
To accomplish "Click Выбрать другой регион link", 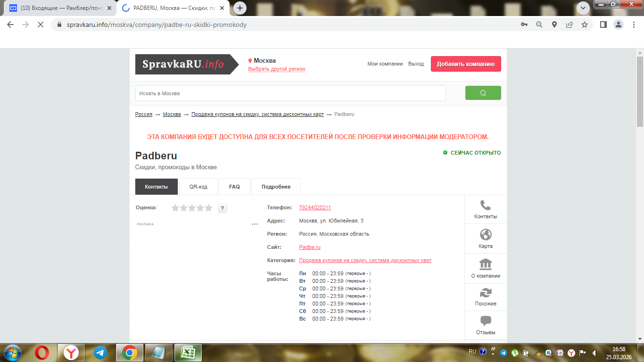I will pyautogui.click(x=277, y=69).
